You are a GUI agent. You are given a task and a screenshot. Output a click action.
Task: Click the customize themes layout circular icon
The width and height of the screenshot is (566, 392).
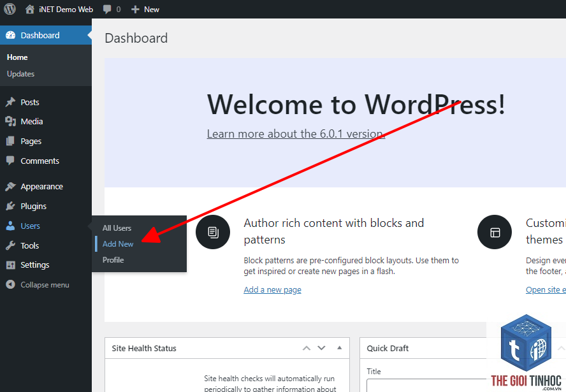(x=495, y=232)
